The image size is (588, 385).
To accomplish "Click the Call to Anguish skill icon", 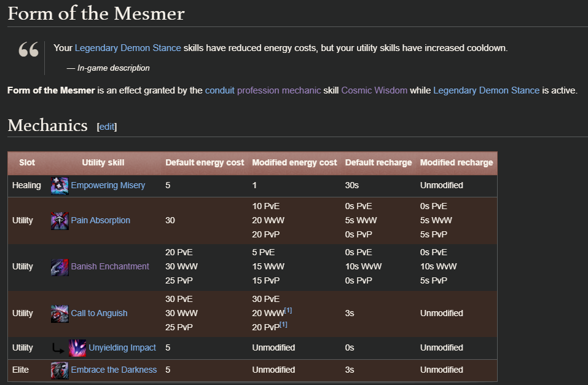I will tap(60, 314).
